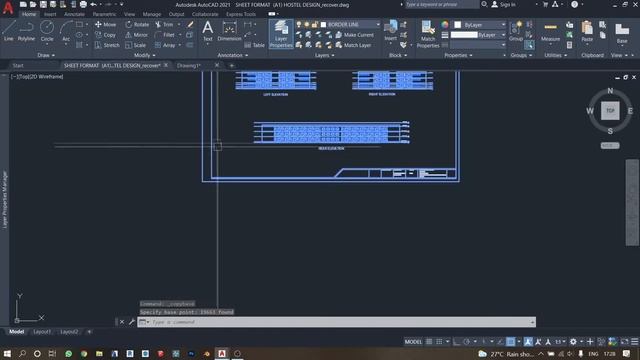Click Insert block icon
640x360 pixels.
pos(391,31)
